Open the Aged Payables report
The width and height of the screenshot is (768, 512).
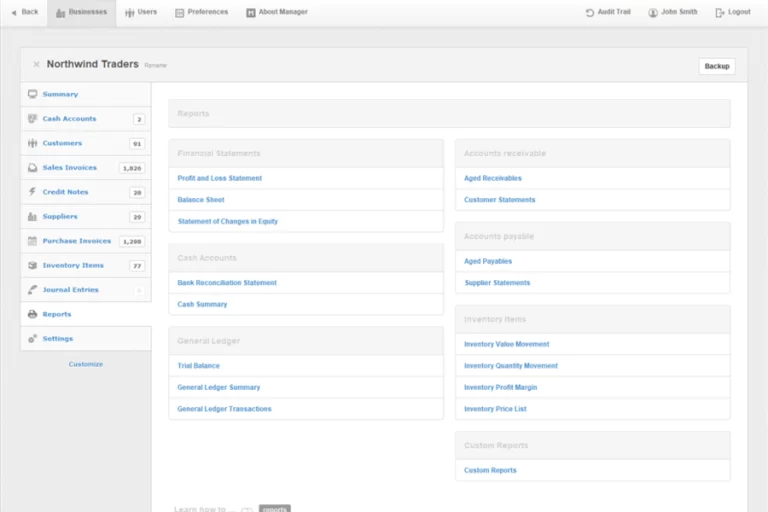click(488, 261)
